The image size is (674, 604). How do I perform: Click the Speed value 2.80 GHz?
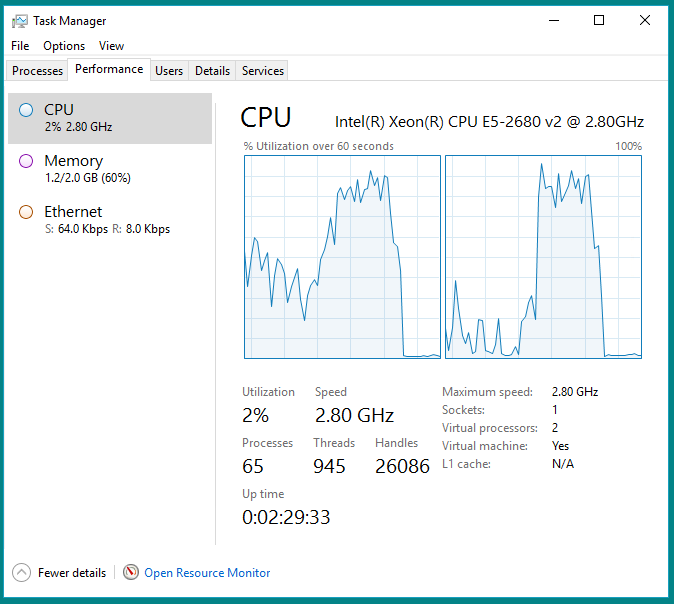pyautogui.click(x=354, y=415)
